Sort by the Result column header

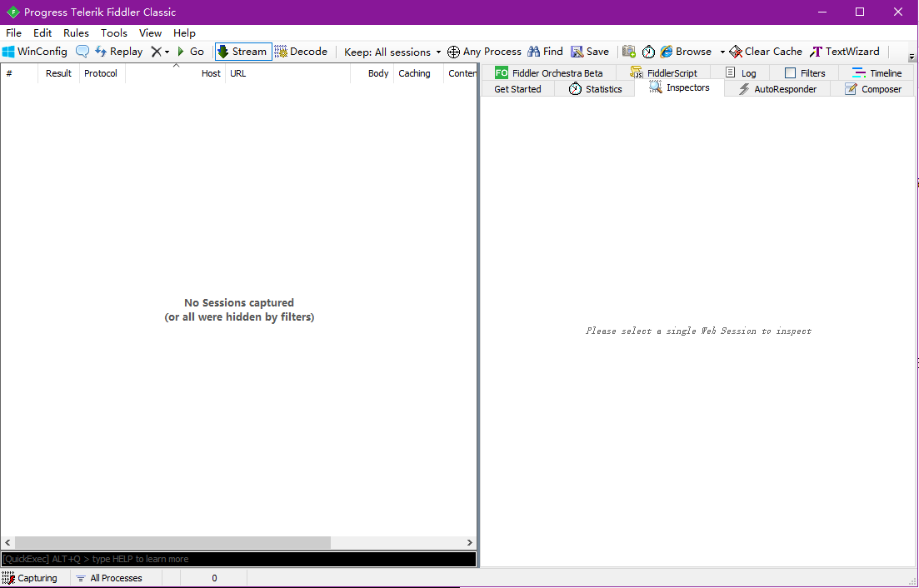58,73
